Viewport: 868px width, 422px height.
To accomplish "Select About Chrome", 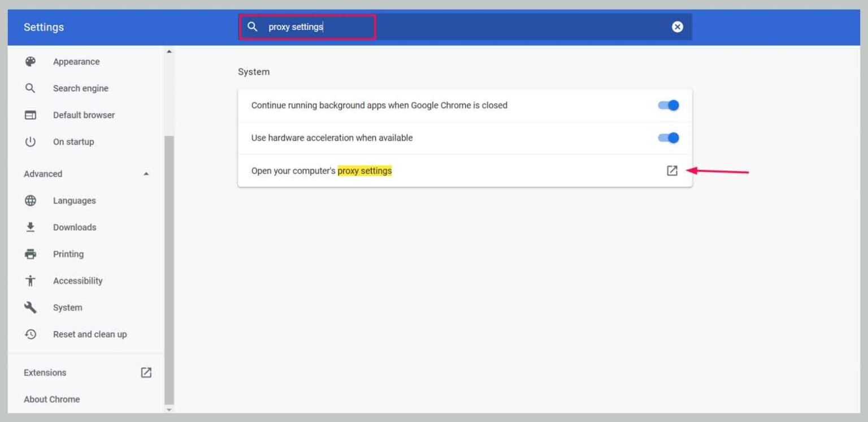I will (x=51, y=399).
